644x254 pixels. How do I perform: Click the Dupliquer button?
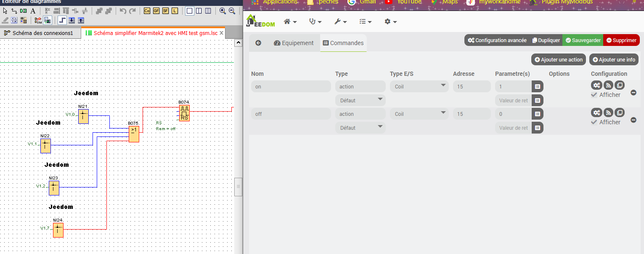tap(546, 40)
